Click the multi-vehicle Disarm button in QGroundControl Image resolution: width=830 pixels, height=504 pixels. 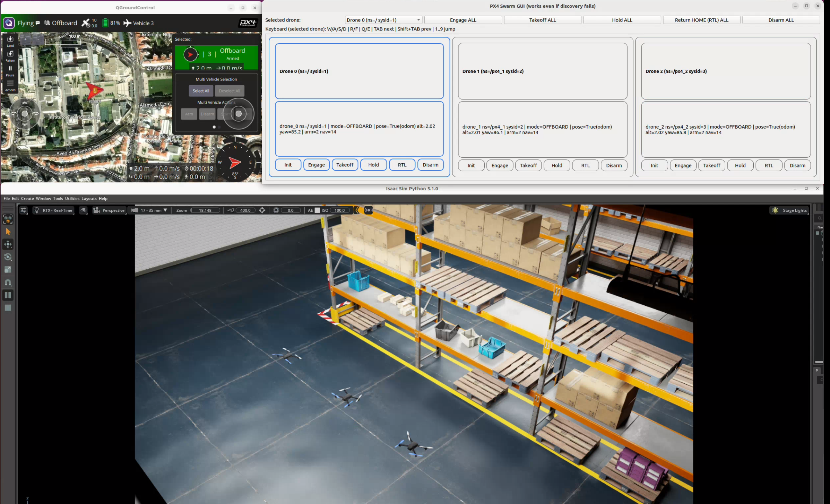pos(207,114)
